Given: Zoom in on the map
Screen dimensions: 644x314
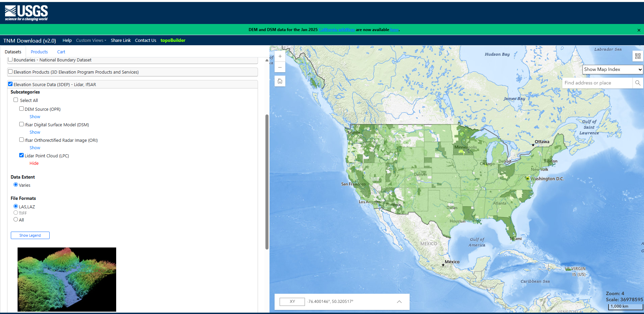Looking at the screenshot, I should [280, 56].
